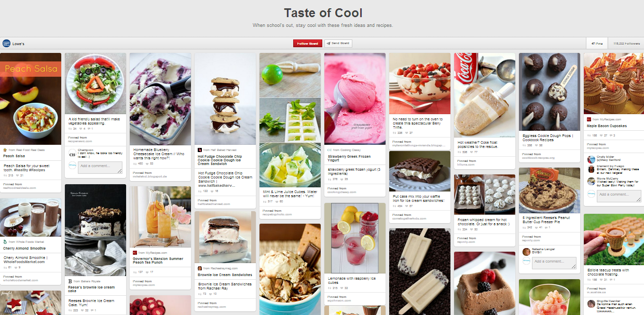Select the 47 Pins tab
The width and height of the screenshot is (644, 315).
597,44
